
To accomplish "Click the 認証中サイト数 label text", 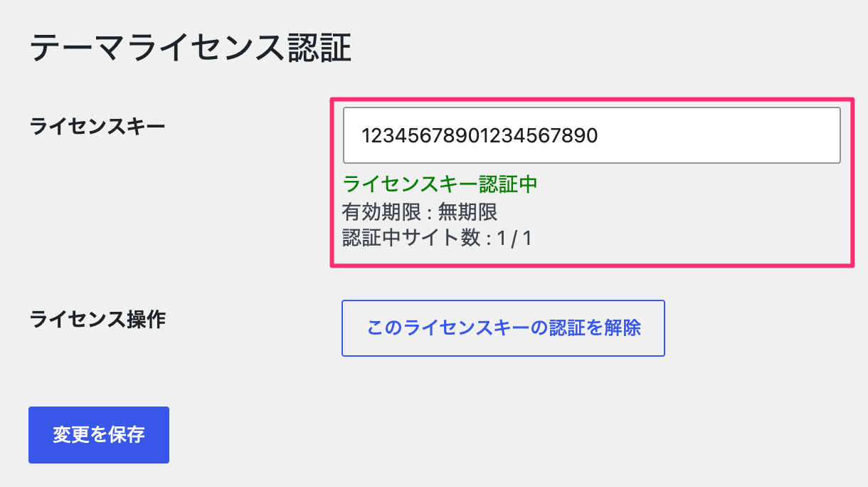I will pyautogui.click(x=412, y=238).
